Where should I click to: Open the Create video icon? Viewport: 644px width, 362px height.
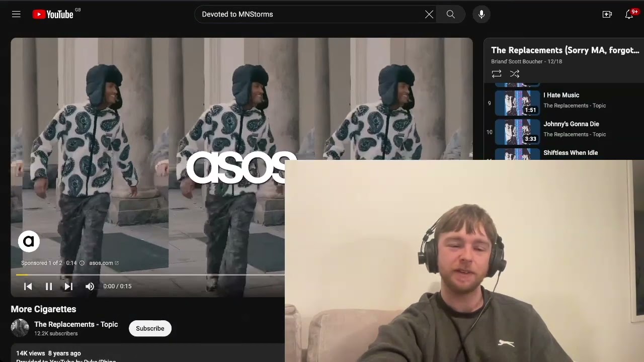point(607,15)
